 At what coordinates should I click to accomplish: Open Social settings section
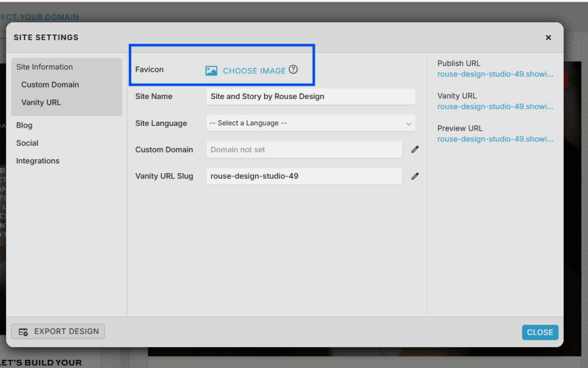[x=27, y=143]
